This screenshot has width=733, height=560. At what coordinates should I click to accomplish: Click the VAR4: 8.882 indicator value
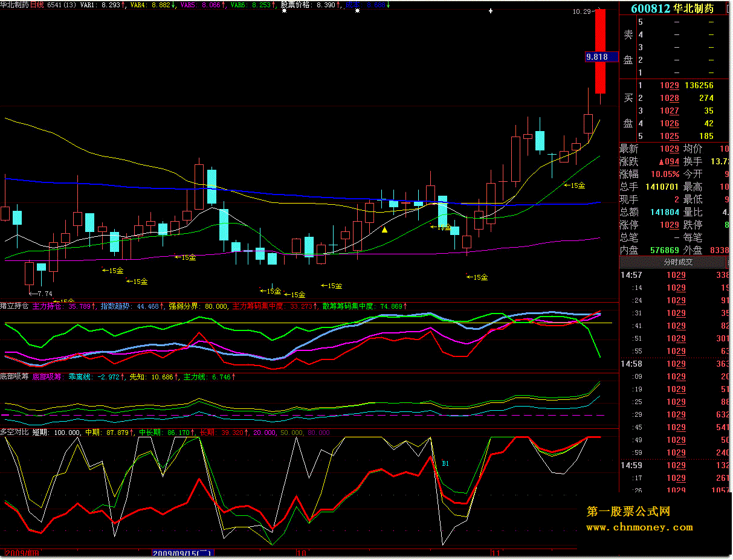click(152, 4)
